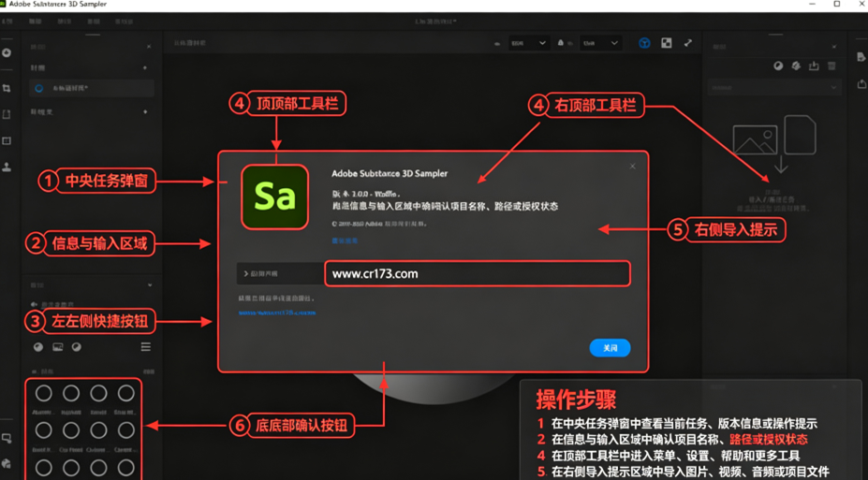Click the www.cr173.com text field
868x480 pixels.
[478, 273]
